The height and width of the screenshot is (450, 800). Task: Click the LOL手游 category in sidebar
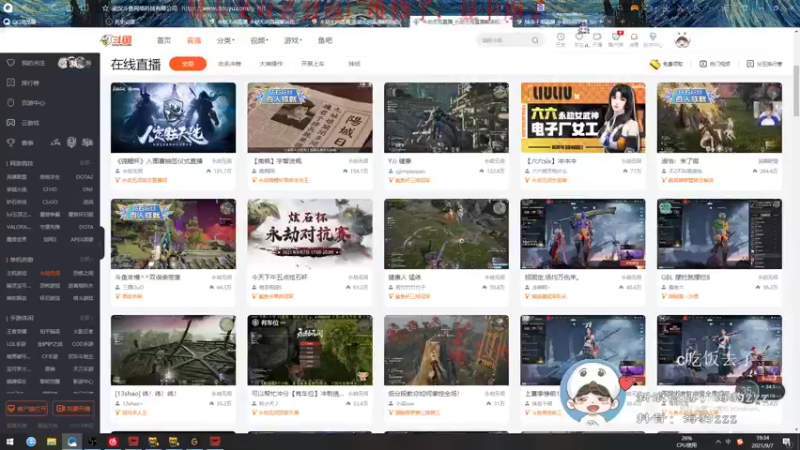pyautogui.click(x=16, y=344)
